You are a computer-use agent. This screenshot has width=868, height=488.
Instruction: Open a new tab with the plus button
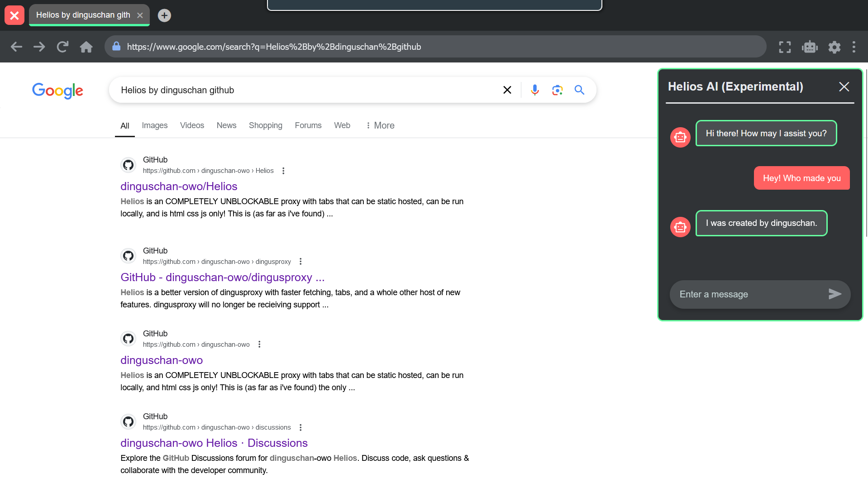pyautogui.click(x=164, y=15)
